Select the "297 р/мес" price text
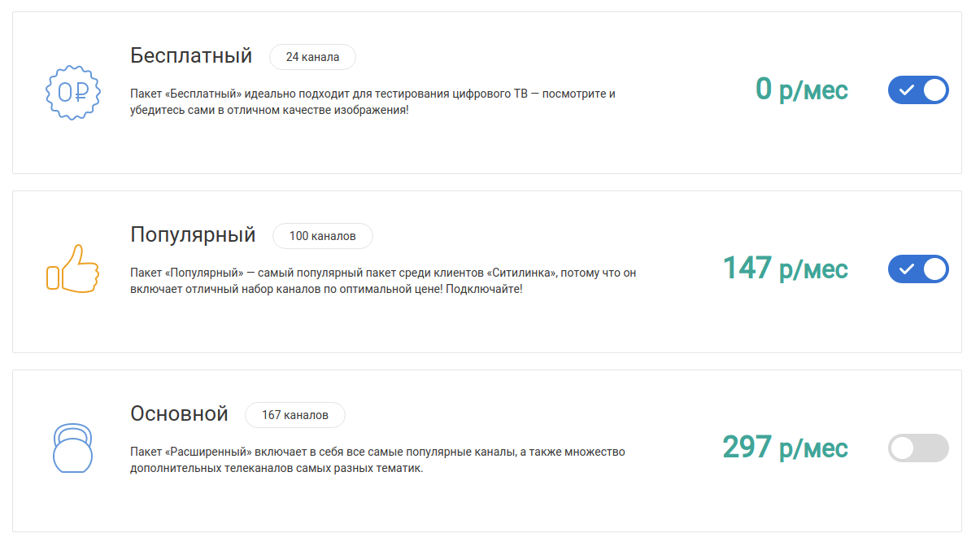This screenshot has width=980, height=542. pos(785,448)
